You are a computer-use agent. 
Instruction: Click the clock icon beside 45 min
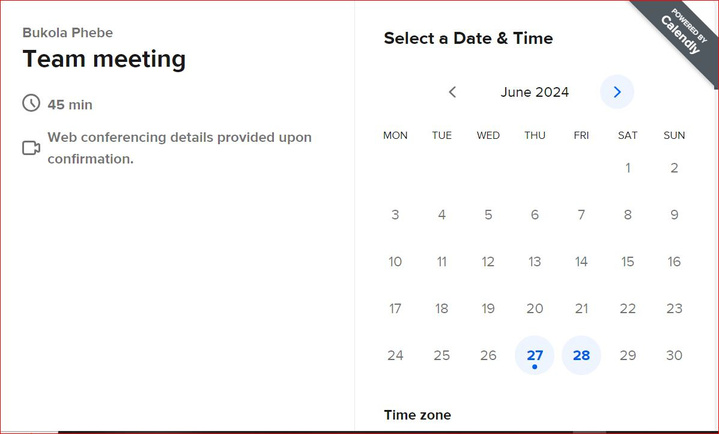point(31,103)
